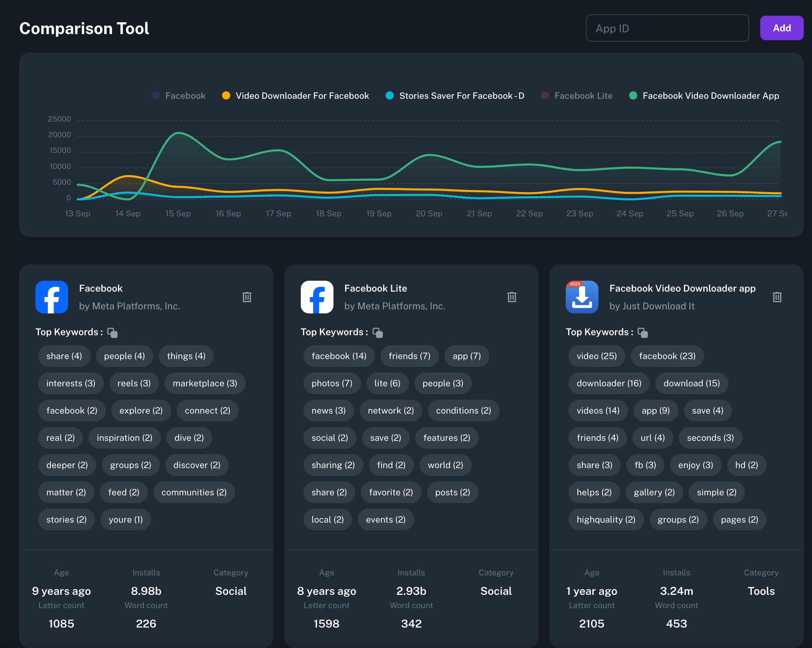The height and width of the screenshot is (648, 812).
Task: Select the reels (3) keyword chip
Action: pos(134,383)
